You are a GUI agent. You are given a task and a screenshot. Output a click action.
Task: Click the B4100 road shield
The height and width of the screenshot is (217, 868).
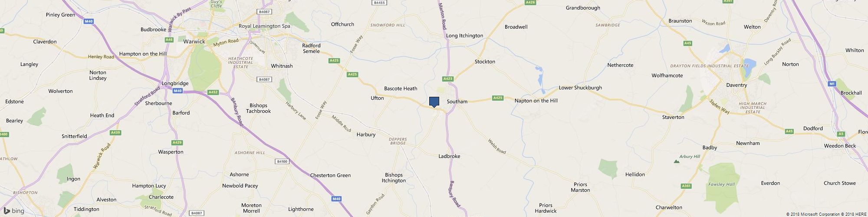(282, 161)
